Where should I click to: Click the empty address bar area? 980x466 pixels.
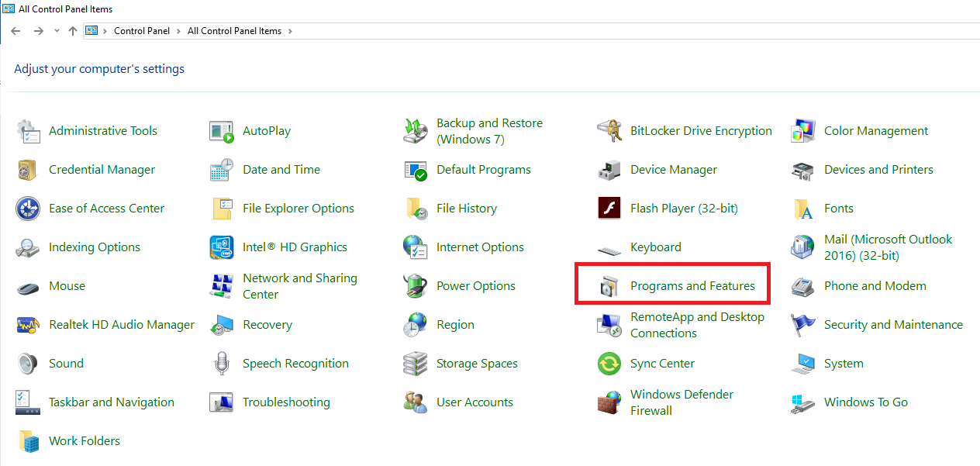point(620,31)
